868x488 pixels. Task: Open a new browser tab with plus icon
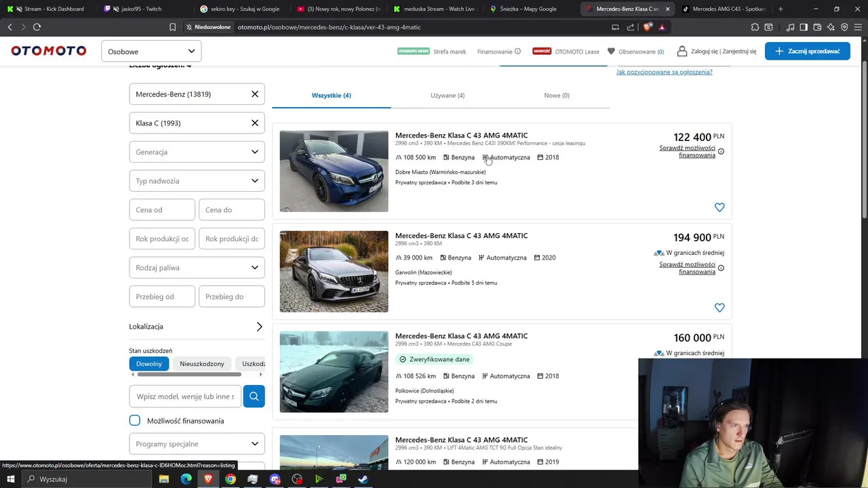[781, 9]
